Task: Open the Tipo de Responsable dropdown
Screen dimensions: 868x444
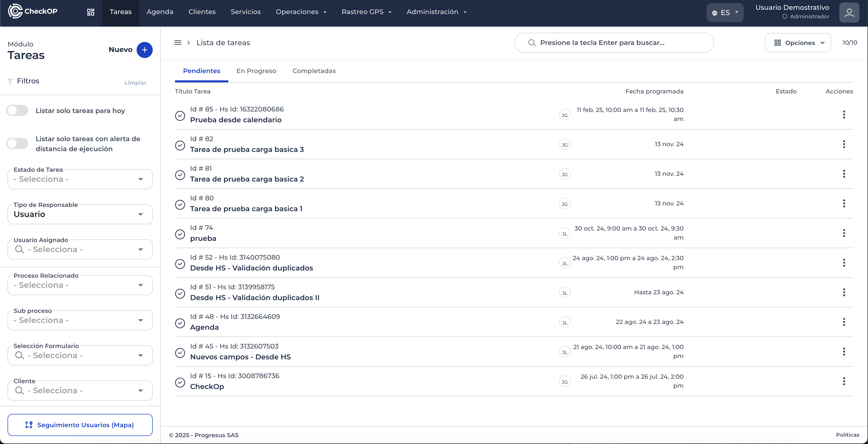Action: (x=80, y=214)
